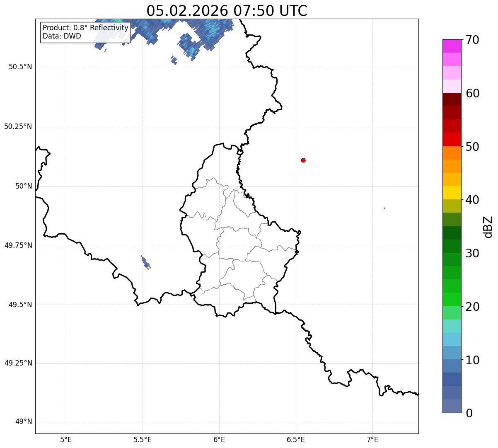The image size is (498, 448).
Task: Click the 5.5°E longitude label
Action: coord(143,439)
